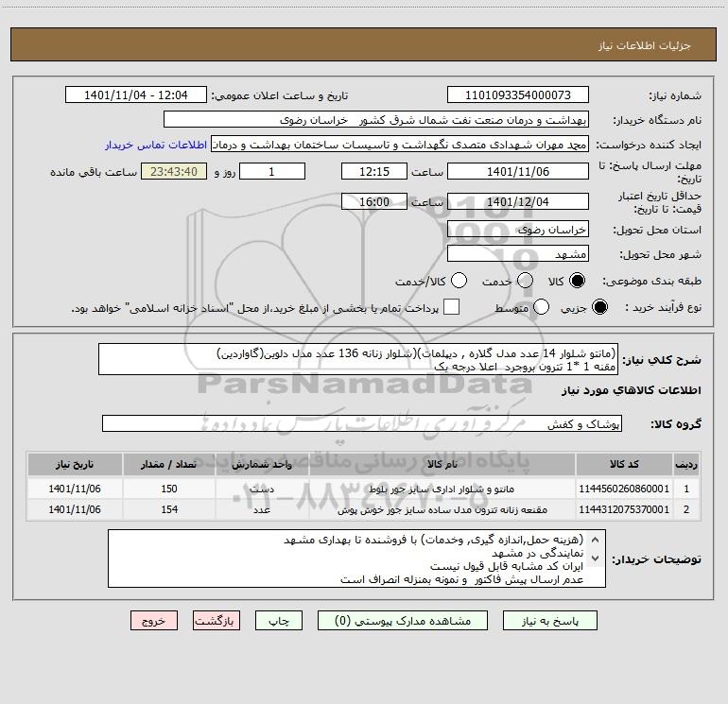Click the remaining days field showing 1
The width and height of the screenshot is (728, 704).
272,171
